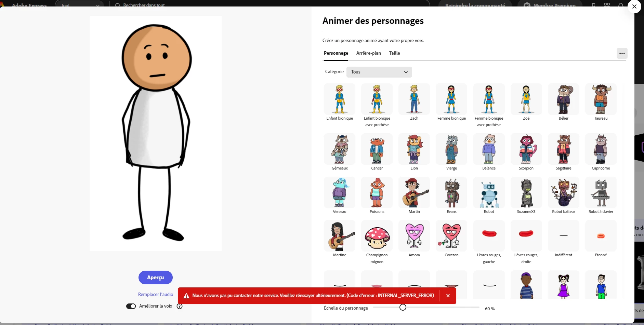The height and width of the screenshot is (325, 644).
Task: Switch to the Personnage tab
Action: pos(336,53)
